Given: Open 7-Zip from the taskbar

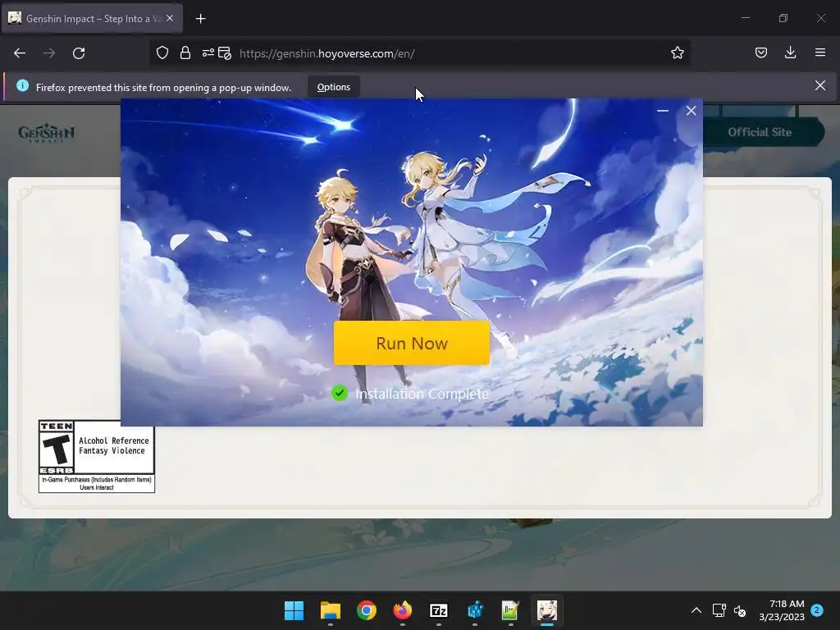Looking at the screenshot, I should tap(438, 610).
